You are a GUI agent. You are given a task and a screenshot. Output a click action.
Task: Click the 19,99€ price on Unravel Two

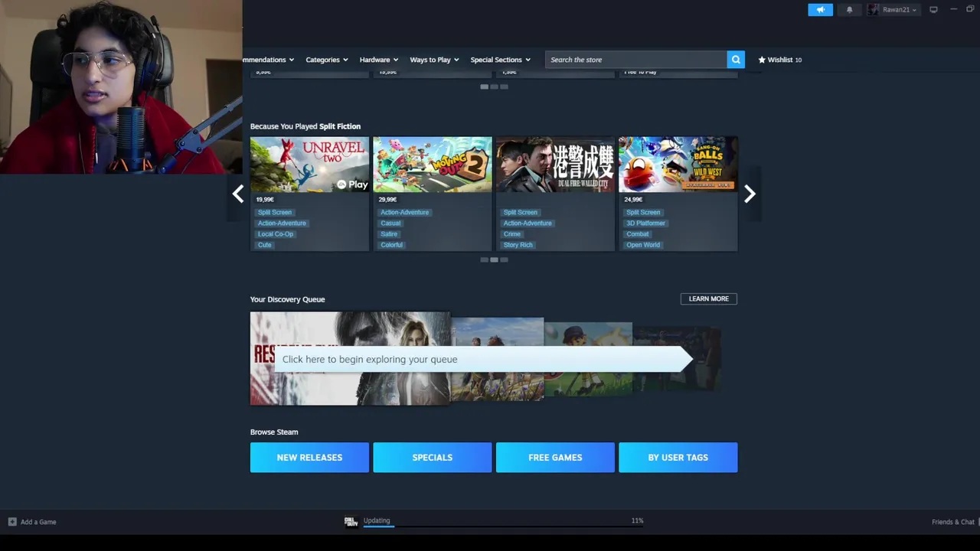(265, 200)
